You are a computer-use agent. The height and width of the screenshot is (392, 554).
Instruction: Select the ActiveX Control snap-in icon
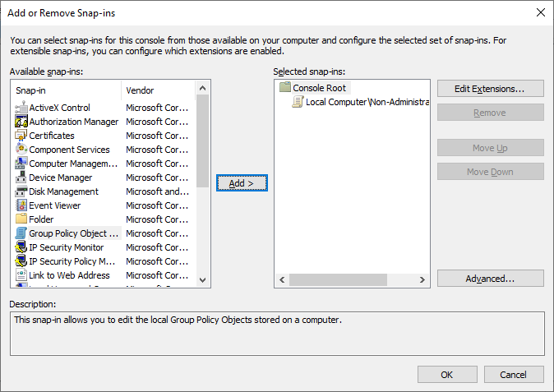click(21, 108)
